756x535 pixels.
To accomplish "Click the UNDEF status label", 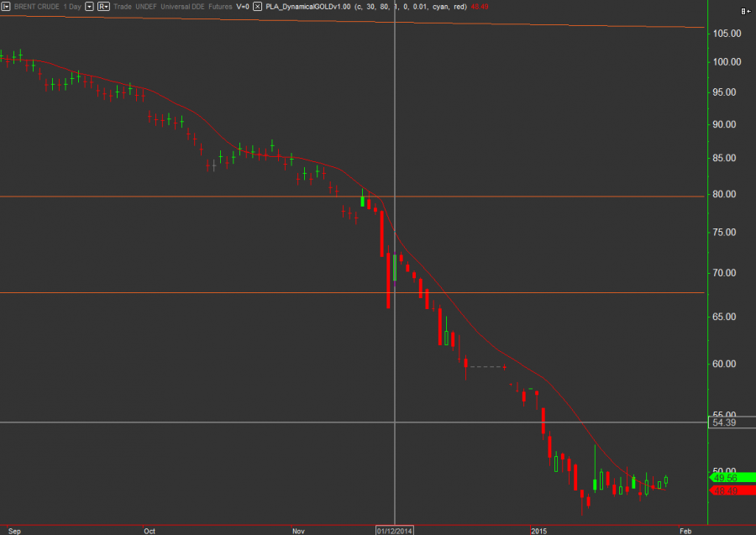I will coord(146,6).
